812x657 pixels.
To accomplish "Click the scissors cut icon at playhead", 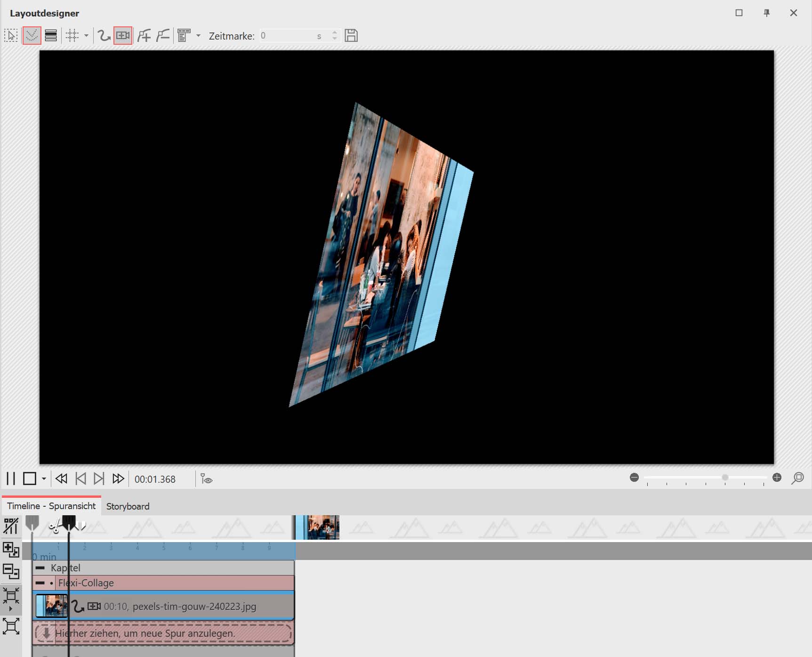I will pos(55,526).
